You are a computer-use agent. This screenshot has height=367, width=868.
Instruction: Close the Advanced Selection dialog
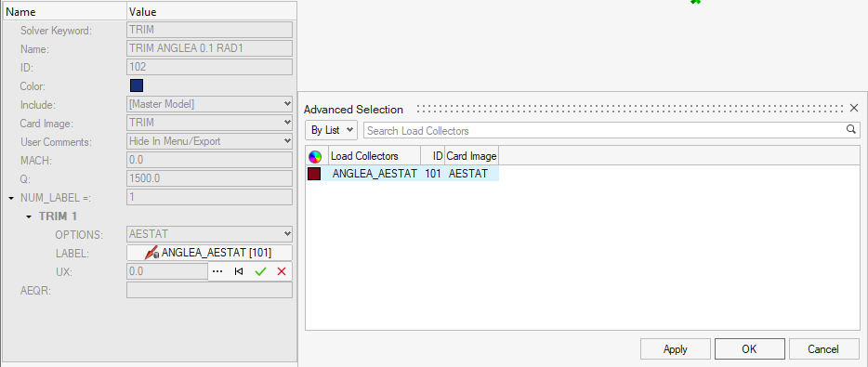coord(854,108)
